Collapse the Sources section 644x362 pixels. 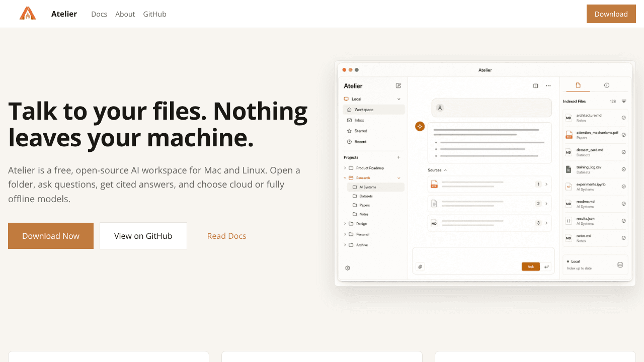click(445, 170)
